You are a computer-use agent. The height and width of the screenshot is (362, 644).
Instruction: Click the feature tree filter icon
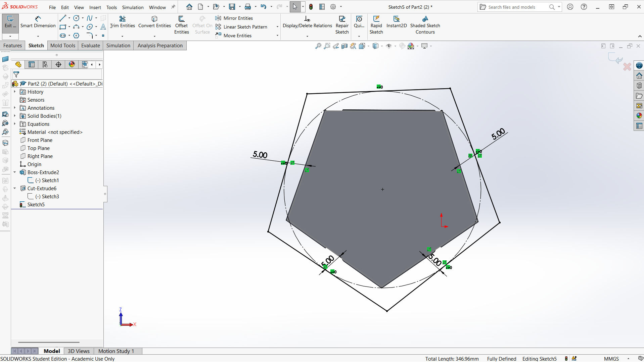click(16, 74)
